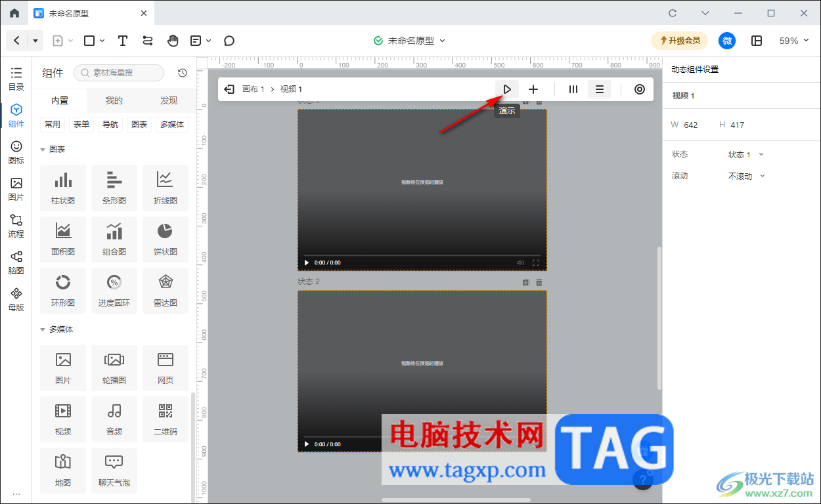Viewport: 821px width, 504px height.
Task: Insert a 轮播图 carousel component
Action: click(x=114, y=368)
